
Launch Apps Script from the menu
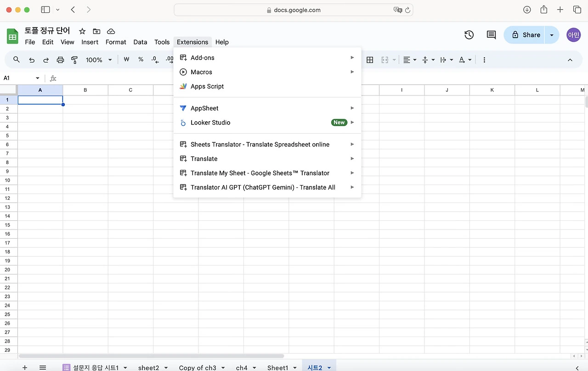click(x=267, y=86)
